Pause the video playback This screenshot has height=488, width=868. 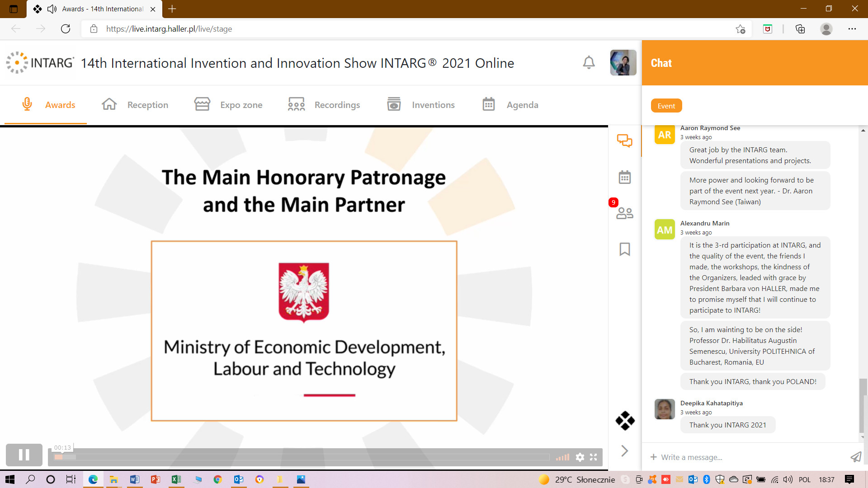(24, 455)
